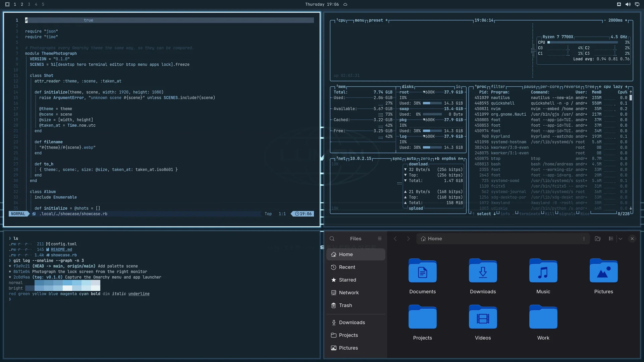This screenshot has width=644, height=362.
Task: Open Projects bookmark in sidebar
Action: click(x=356, y=335)
